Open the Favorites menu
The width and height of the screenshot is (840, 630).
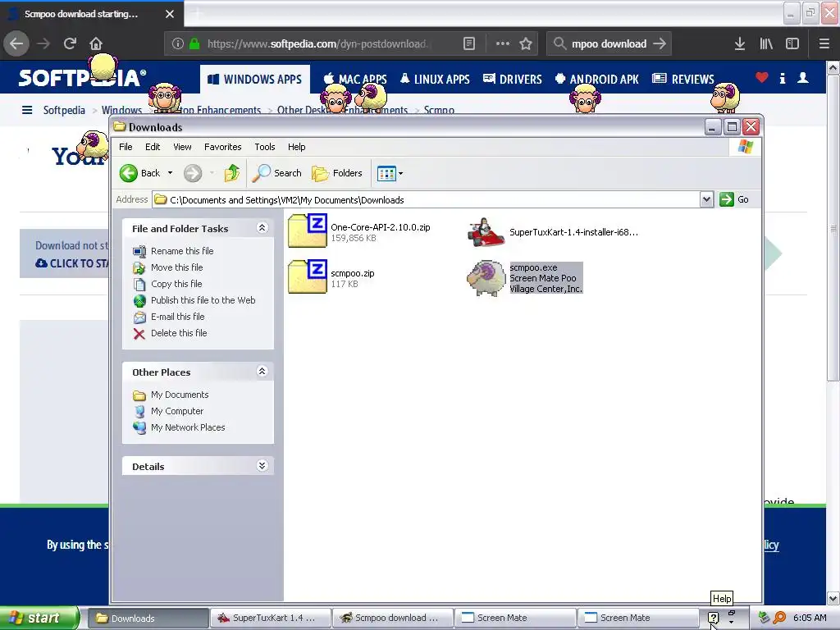(222, 147)
